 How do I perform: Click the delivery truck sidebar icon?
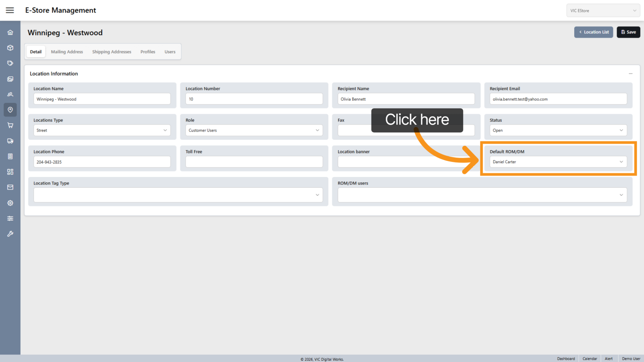coord(10,141)
